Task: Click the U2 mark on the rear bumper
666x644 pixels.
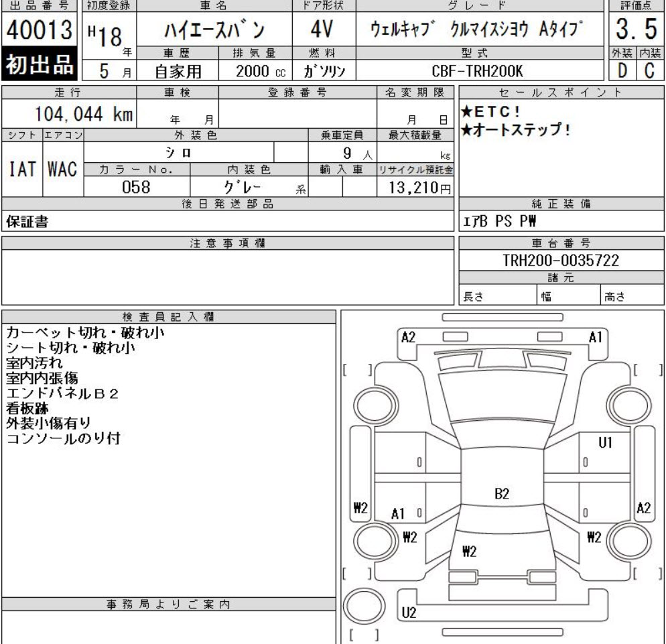Action: (x=407, y=610)
